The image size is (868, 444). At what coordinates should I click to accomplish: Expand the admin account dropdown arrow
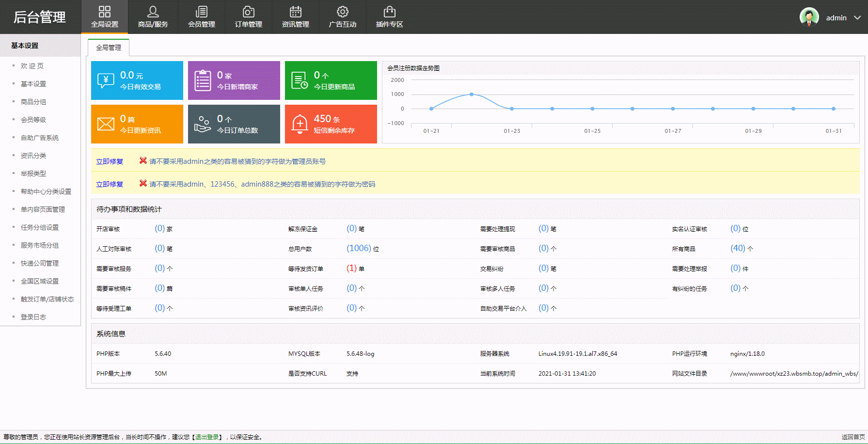point(857,17)
